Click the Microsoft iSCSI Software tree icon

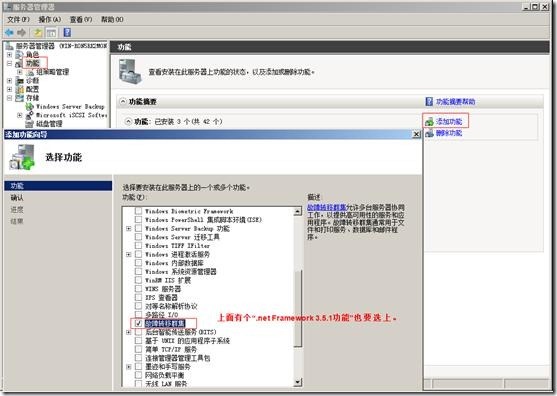30,115
